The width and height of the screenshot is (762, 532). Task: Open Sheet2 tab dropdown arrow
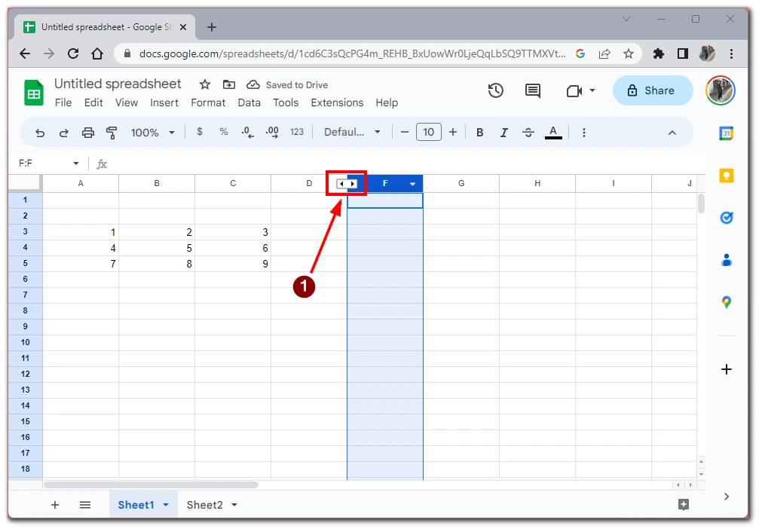234,505
